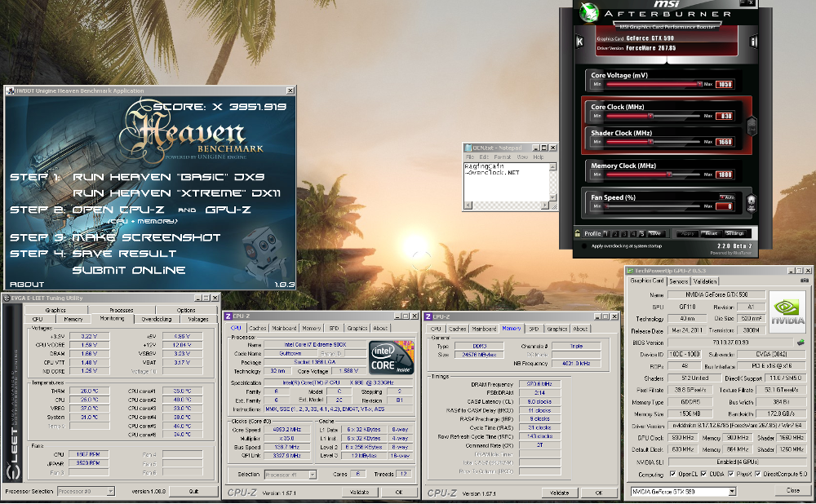The height and width of the screenshot is (504, 816).
Task: Click the Kombustor K icon in Afterburner
Action: point(579,42)
